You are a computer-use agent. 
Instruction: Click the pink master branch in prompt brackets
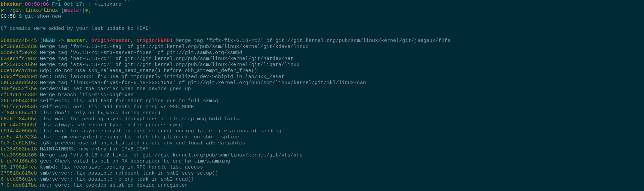coord(73,10)
